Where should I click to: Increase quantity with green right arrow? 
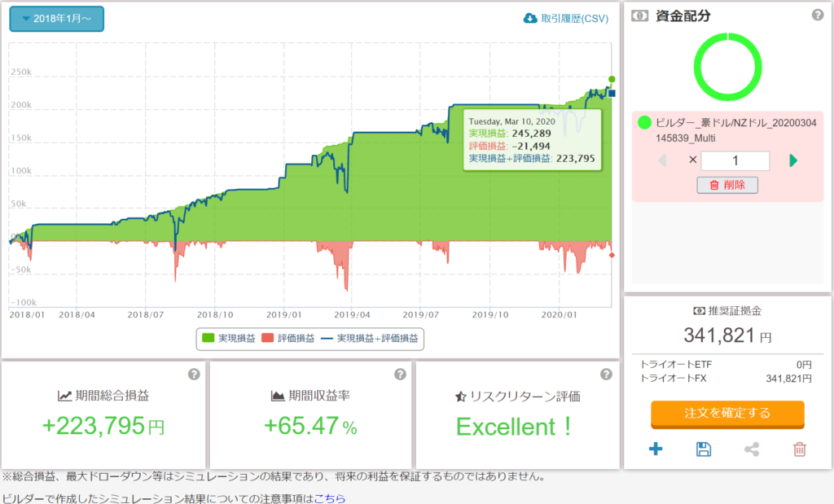[793, 160]
